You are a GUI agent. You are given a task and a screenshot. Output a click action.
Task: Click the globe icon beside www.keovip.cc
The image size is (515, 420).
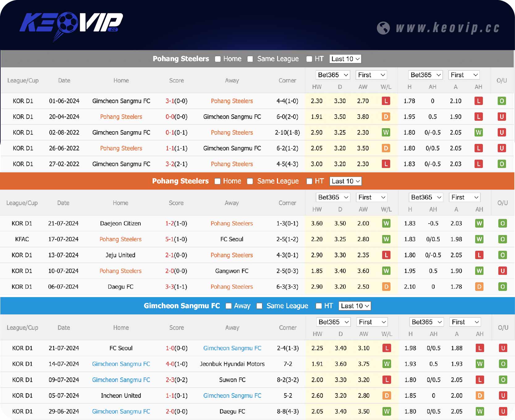383,28
